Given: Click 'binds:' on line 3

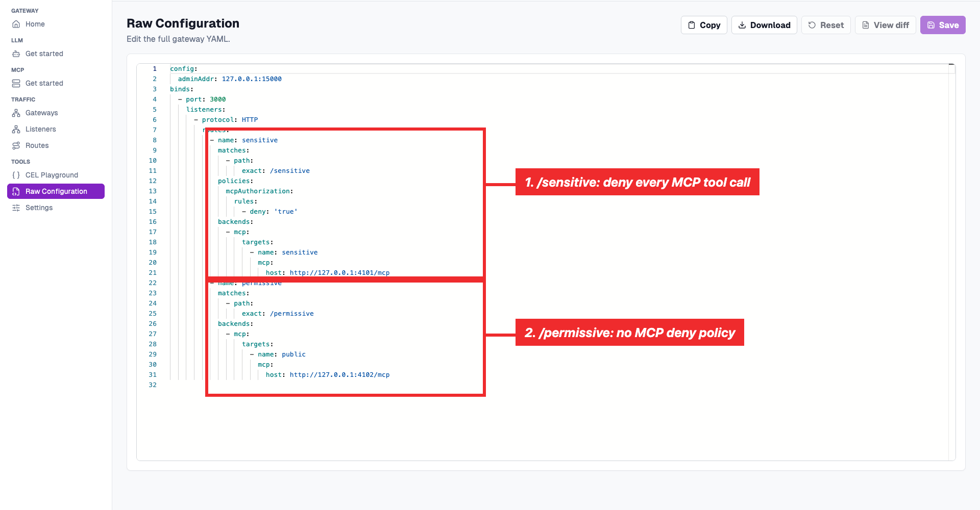Looking at the screenshot, I should point(182,89).
